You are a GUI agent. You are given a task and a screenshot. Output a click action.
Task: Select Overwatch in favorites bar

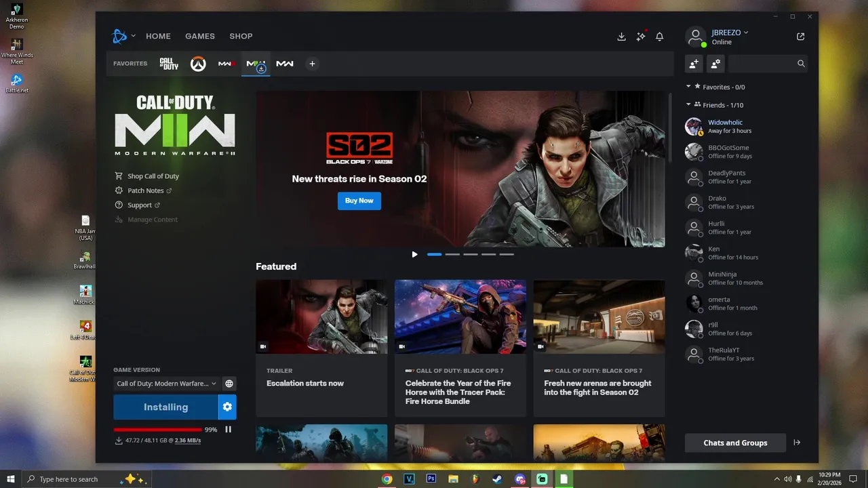click(197, 64)
